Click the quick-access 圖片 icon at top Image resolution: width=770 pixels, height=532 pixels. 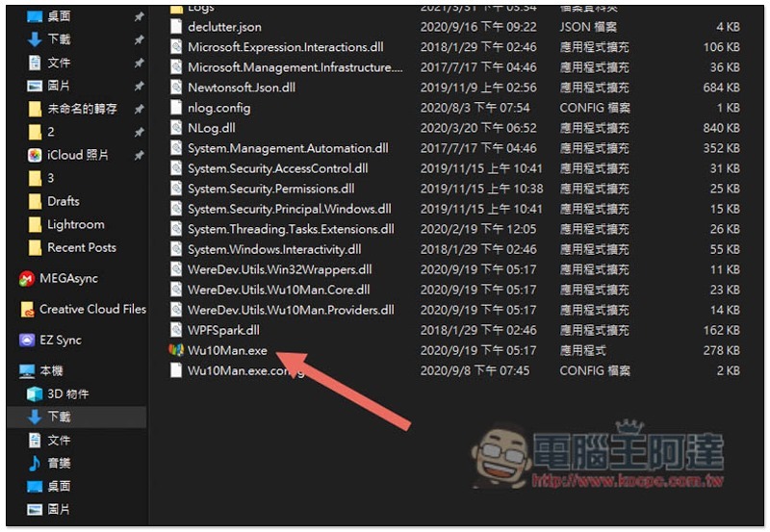click(35, 86)
